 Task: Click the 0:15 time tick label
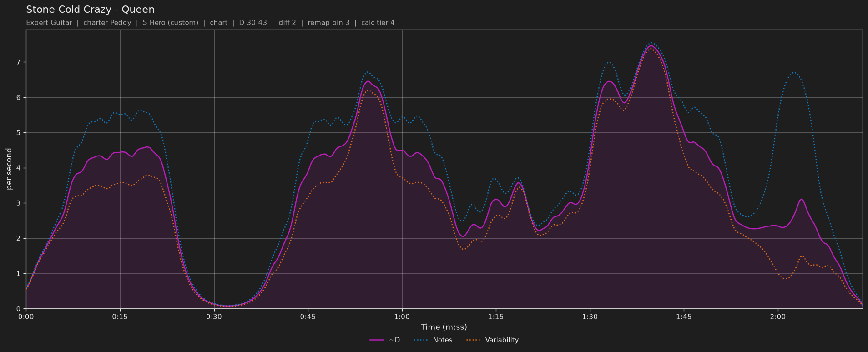click(120, 317)
